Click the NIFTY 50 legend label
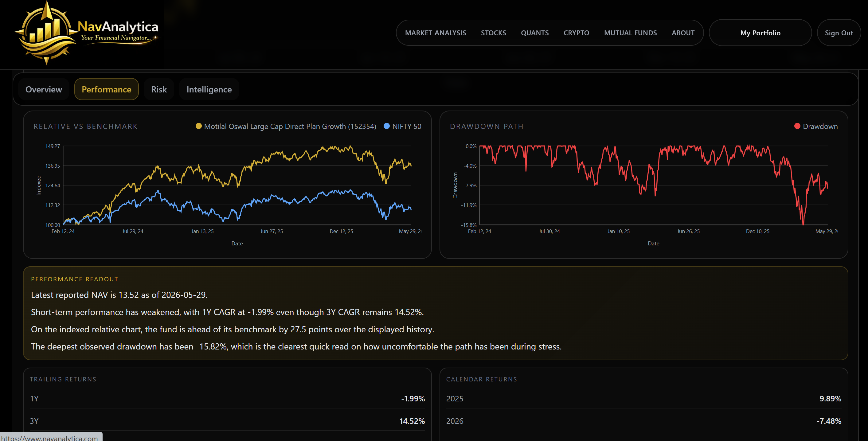 [x=407, y=126]
